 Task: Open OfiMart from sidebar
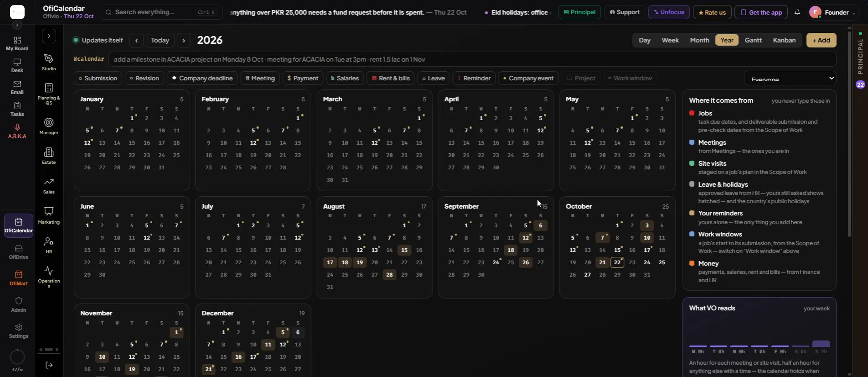pos(19,278)
